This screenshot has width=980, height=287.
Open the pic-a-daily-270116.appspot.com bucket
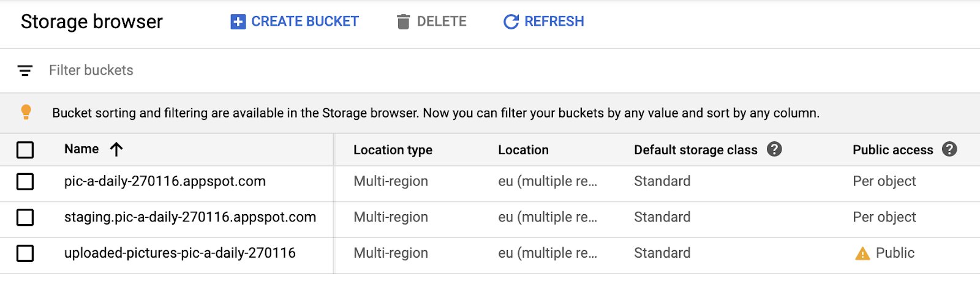coord(165,182)
